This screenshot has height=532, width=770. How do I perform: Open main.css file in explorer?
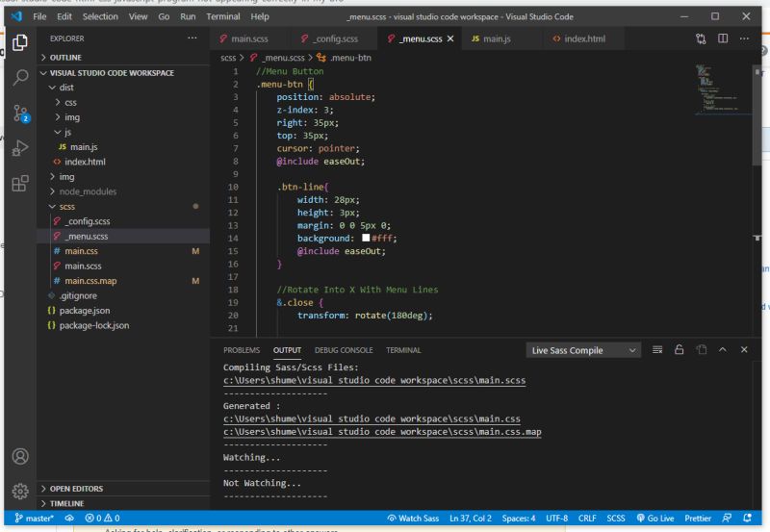pyautogui.click(x=123, y=251)
